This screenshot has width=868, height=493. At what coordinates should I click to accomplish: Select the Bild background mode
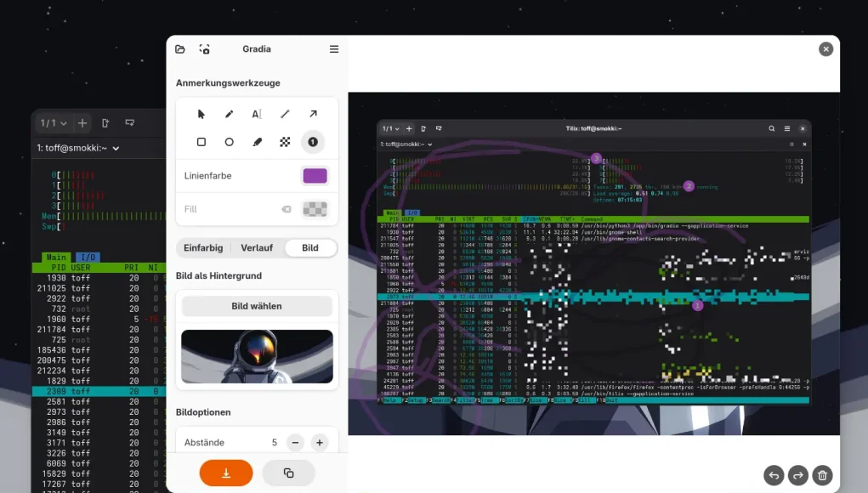(x=310, y=248)
